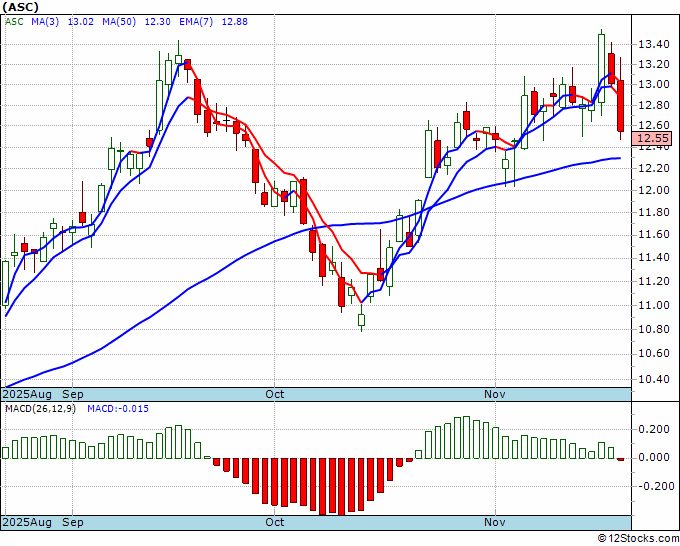The height and width of the screenshot is (546, 680).
Task: Click the last red candlestick near 12.55
Action: [x=621, y=106]
